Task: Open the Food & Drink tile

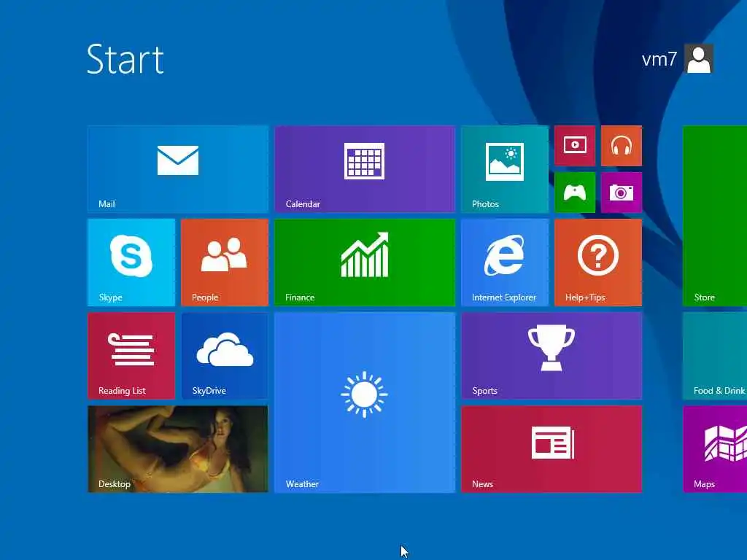Action: (715, 356)
